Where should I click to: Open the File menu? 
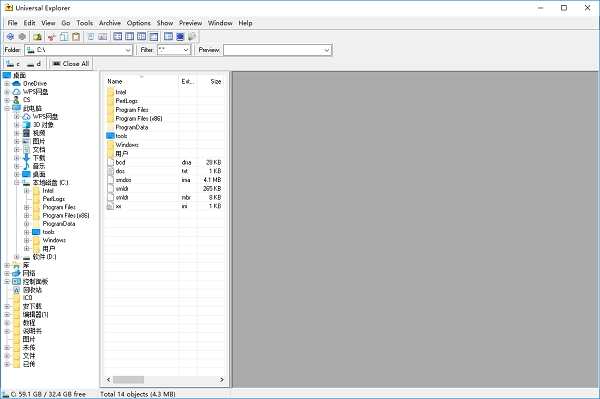12,23
